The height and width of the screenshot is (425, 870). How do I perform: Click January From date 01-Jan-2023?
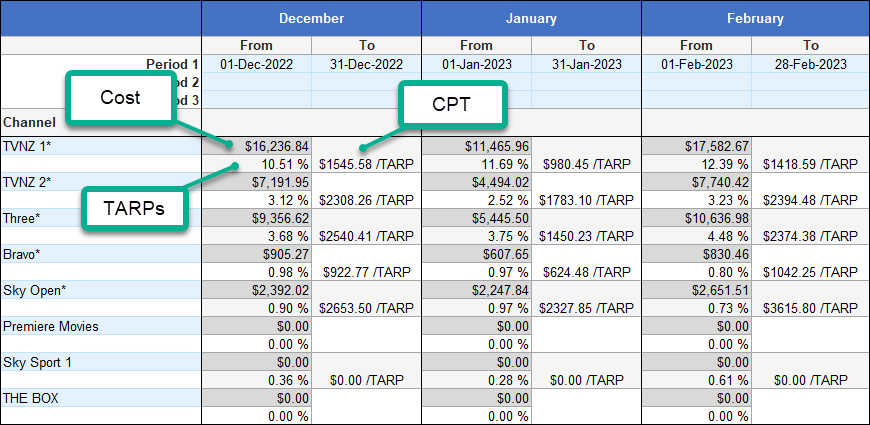476,64
